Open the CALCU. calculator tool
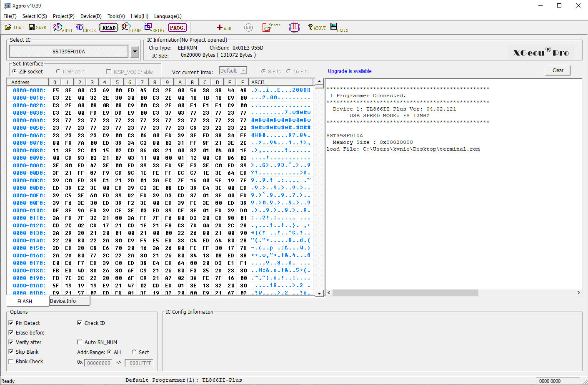This screenshot has width=588, height=385. [x=340, y=28]
